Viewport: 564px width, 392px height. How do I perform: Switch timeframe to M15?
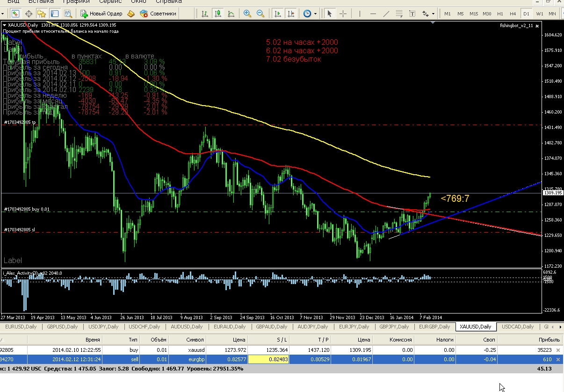(x=474, y=14)
